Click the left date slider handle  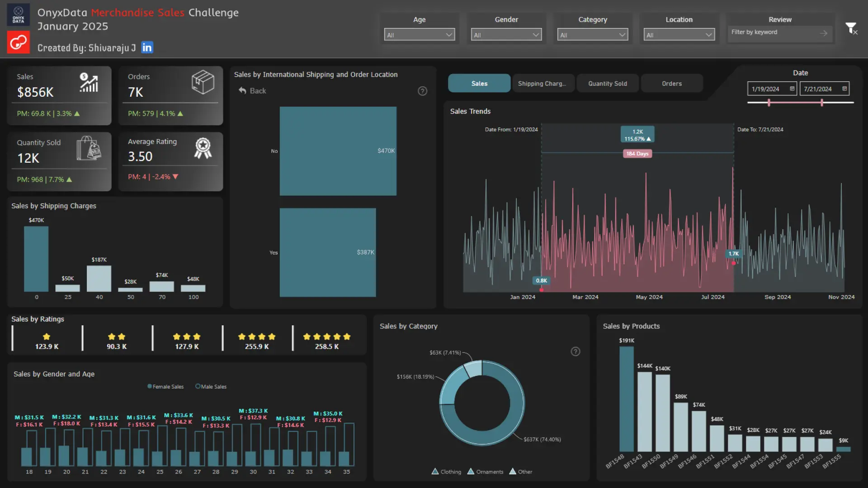coord(769,103)
